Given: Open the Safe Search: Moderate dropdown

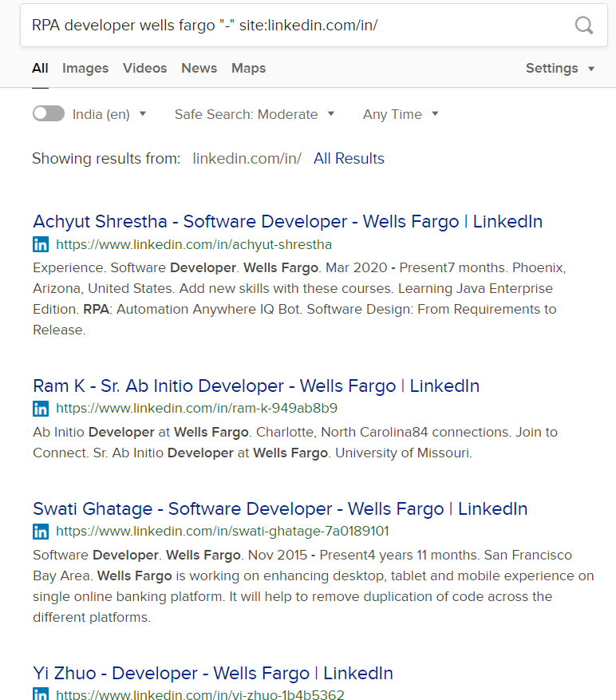Looking at the screenshot, I should pos(255,114).
